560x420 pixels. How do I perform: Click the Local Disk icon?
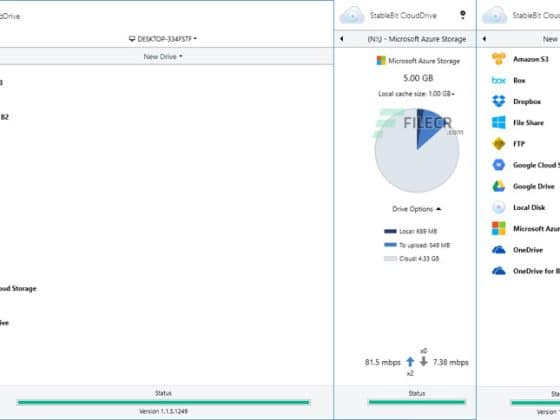point(499,208)
